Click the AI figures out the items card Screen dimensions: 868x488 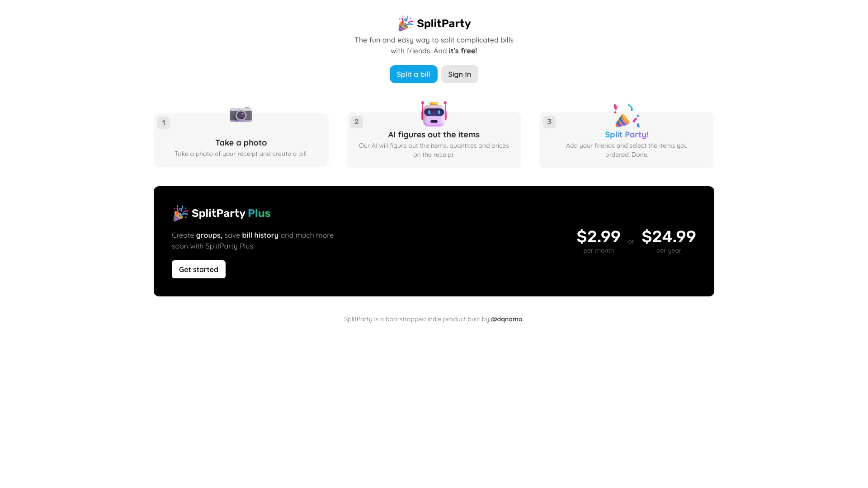click(434, 140)
